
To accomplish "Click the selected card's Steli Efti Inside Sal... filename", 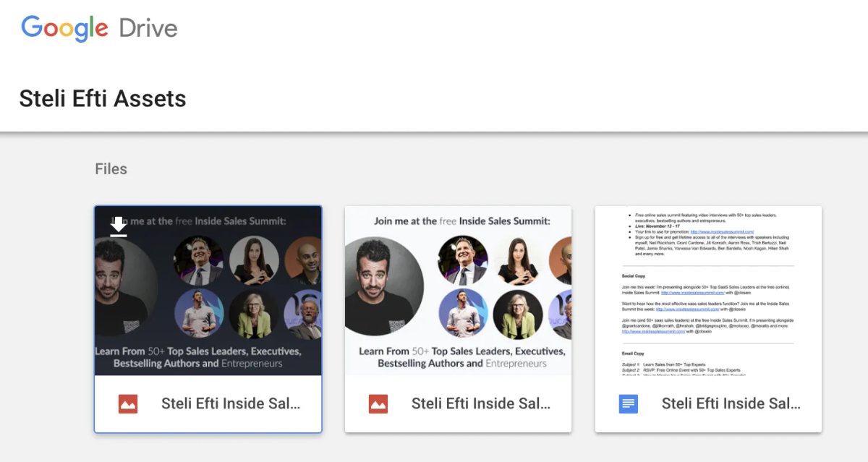I will click(231, 403).
